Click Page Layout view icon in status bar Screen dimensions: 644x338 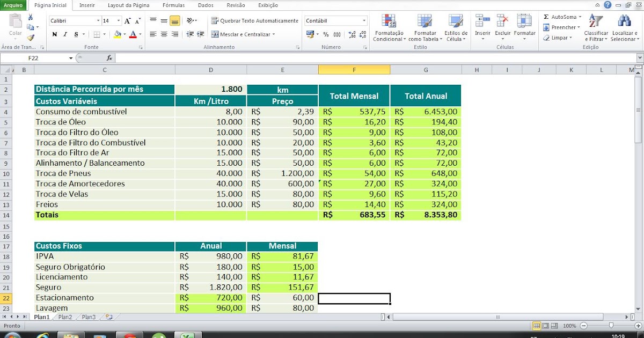tap(546, 326)
